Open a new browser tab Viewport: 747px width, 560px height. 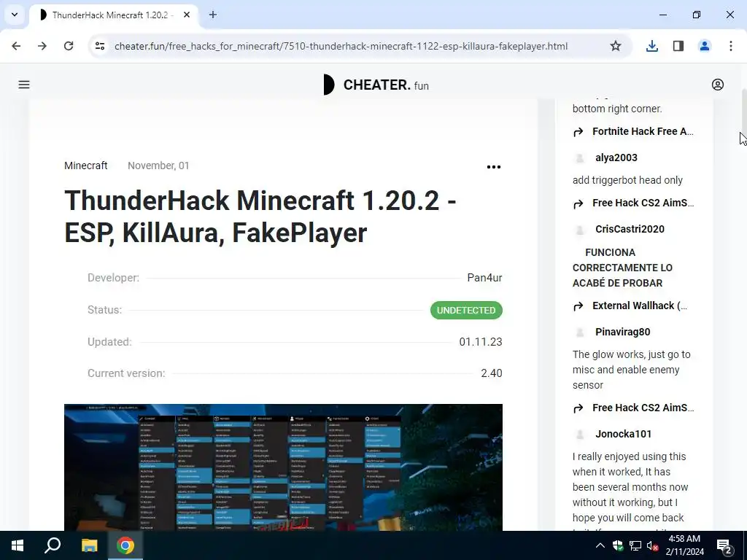point(213,15)
